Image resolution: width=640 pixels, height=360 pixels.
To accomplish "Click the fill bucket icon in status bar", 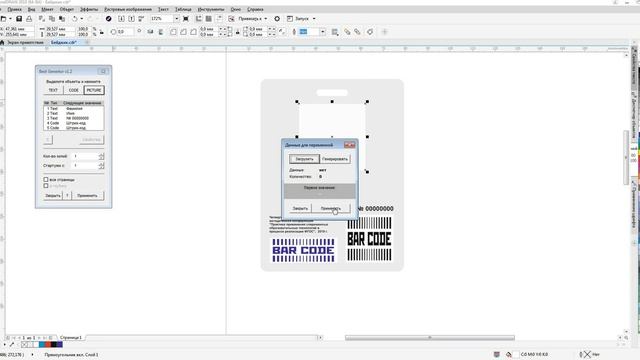I will coord(509,354).
